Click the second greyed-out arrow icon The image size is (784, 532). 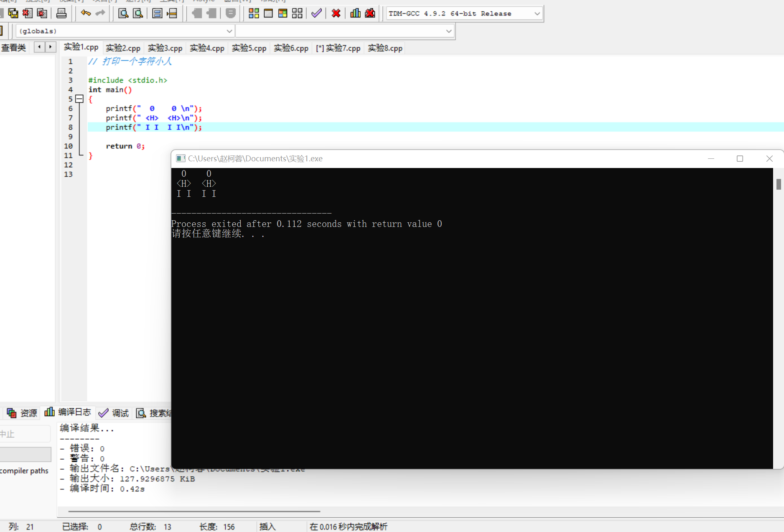[211, 13]
